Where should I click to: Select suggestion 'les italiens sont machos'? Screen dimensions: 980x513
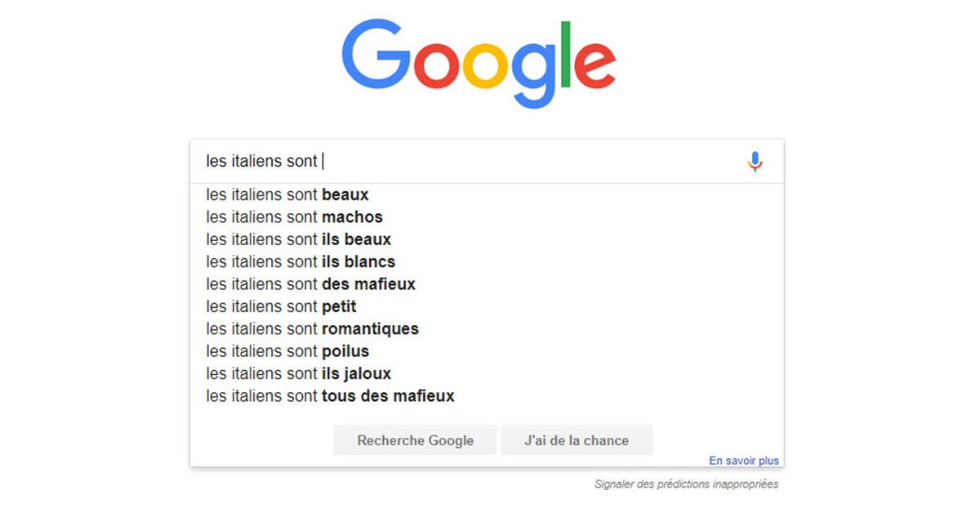coord(293,217)
